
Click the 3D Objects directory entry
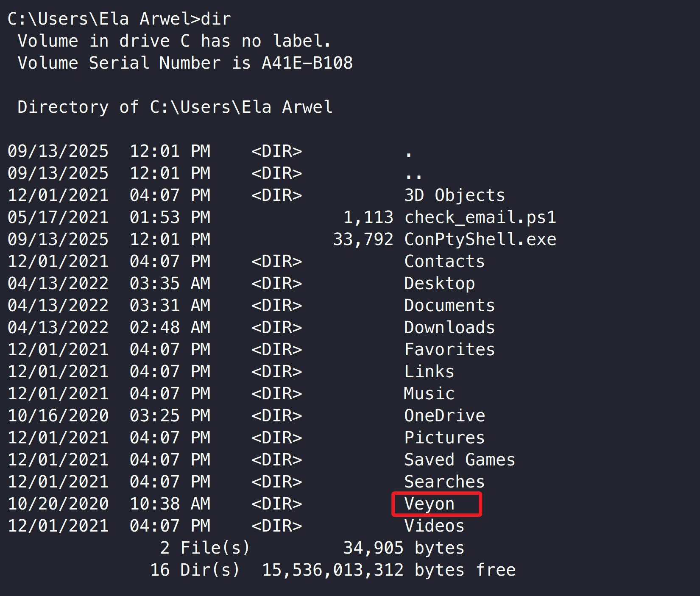tap(455, 195)
